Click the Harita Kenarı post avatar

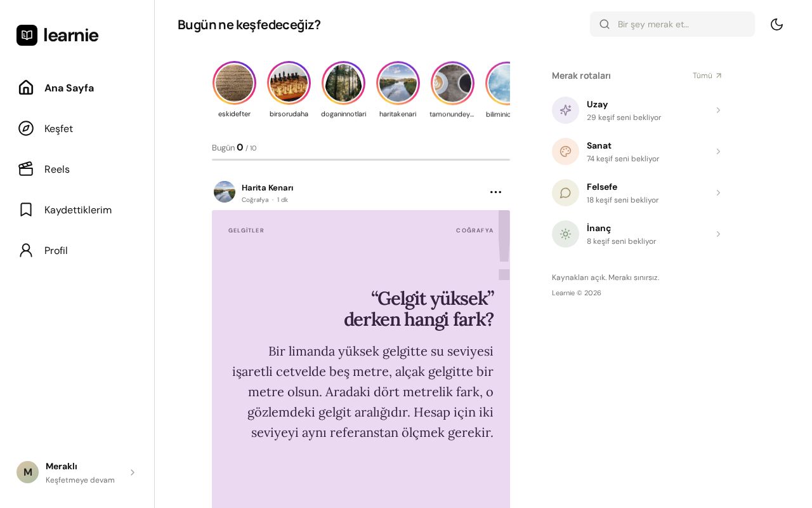pos(225,192)
